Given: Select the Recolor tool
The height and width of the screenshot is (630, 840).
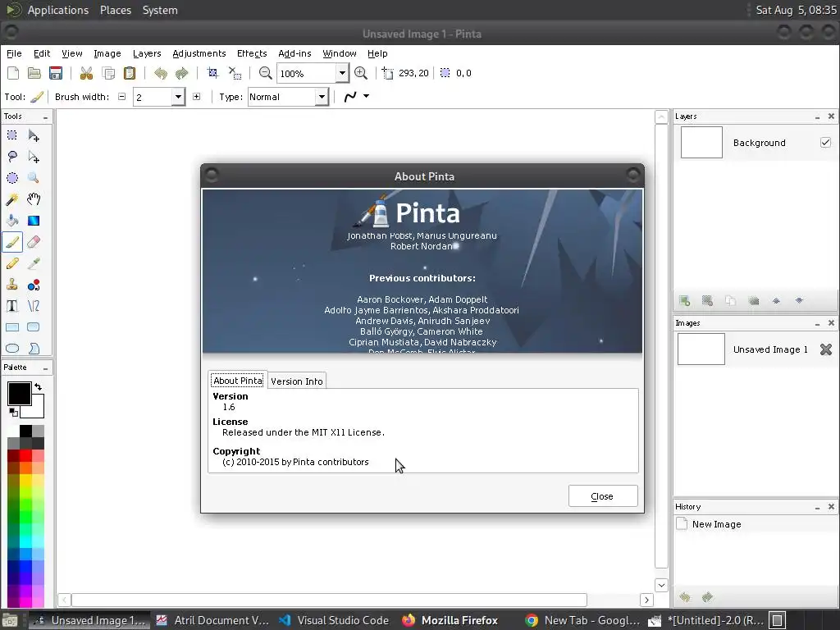Looking at the screenshot, I should 33,285.
